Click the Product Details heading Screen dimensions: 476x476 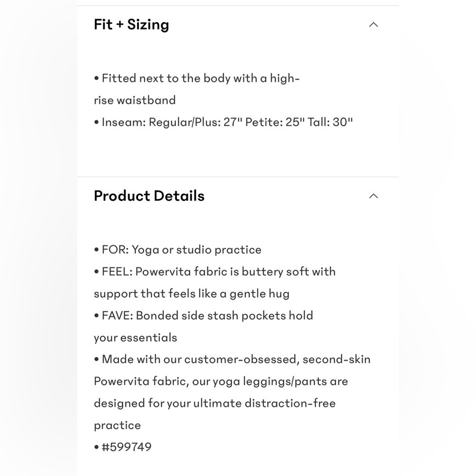[x=149, y=196]
